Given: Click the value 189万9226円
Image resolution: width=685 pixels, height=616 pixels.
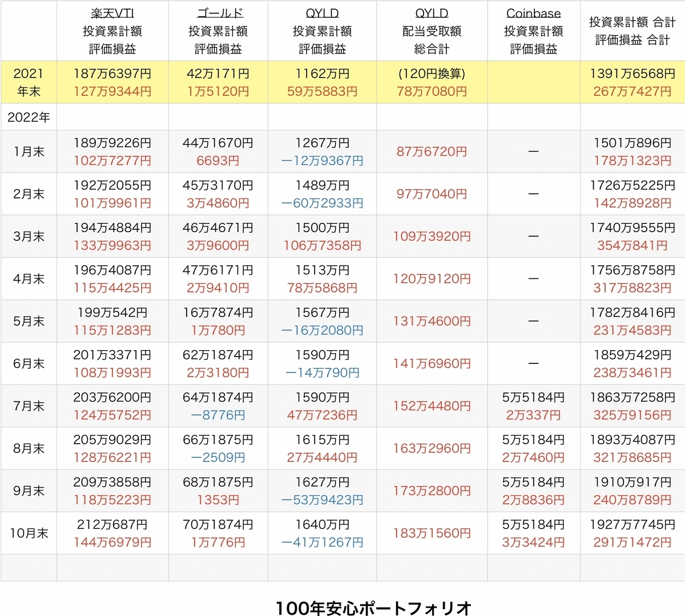Looking at the screenshot, I should click(112, 143).
